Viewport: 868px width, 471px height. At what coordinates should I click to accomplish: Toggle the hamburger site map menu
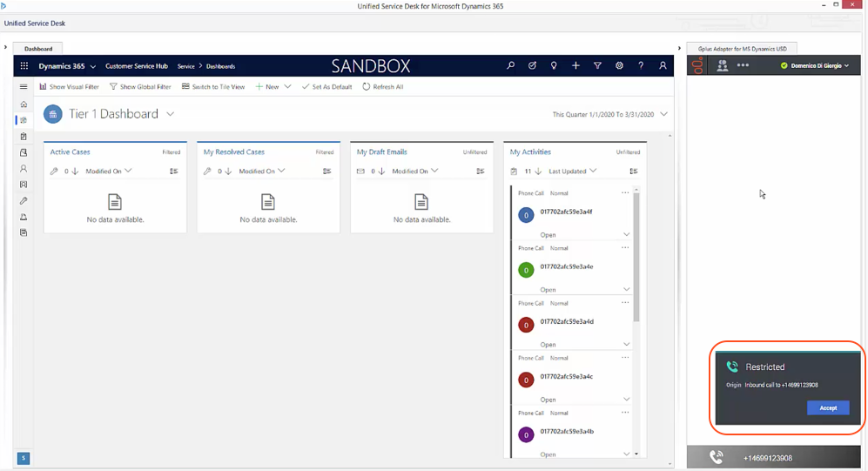coord(24,86)
